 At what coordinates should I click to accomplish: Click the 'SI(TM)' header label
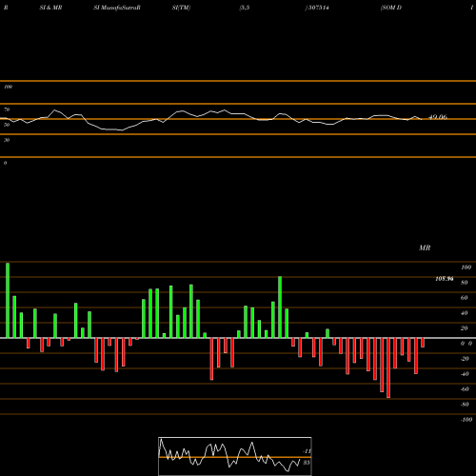(x=181, y=8)
